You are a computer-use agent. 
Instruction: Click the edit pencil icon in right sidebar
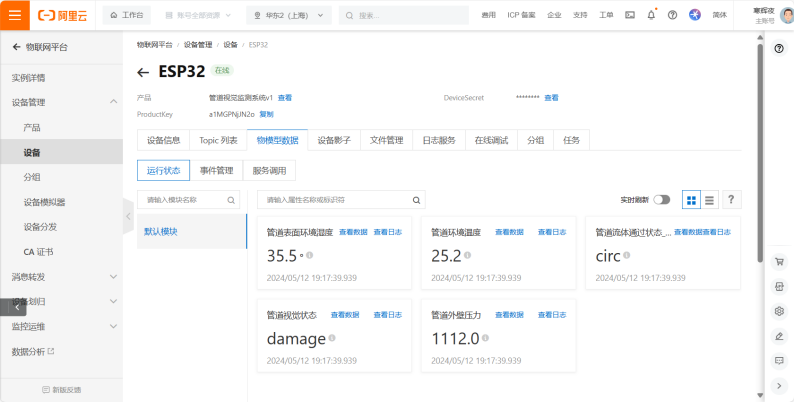[x=779, y=336]
